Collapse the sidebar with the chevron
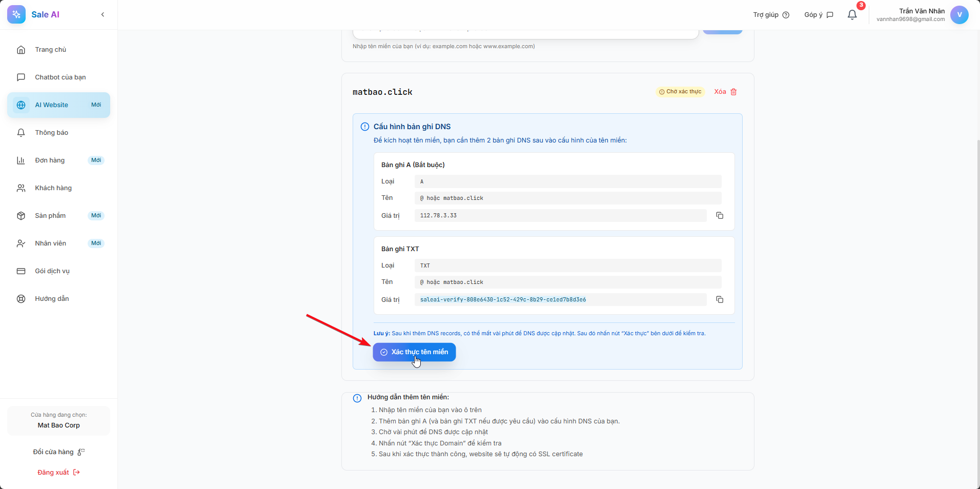The image size is (980, 489). [103, 14]
